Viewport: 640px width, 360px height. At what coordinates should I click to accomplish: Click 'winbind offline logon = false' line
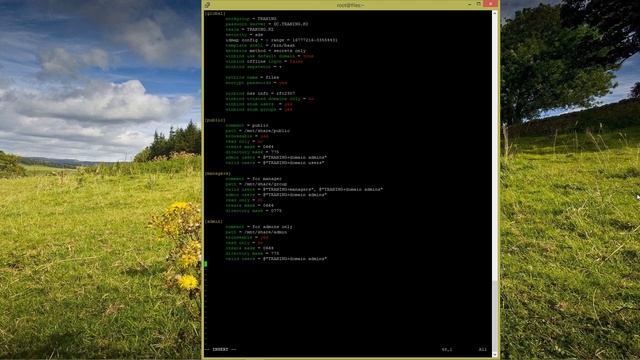[x=264, y=61]
